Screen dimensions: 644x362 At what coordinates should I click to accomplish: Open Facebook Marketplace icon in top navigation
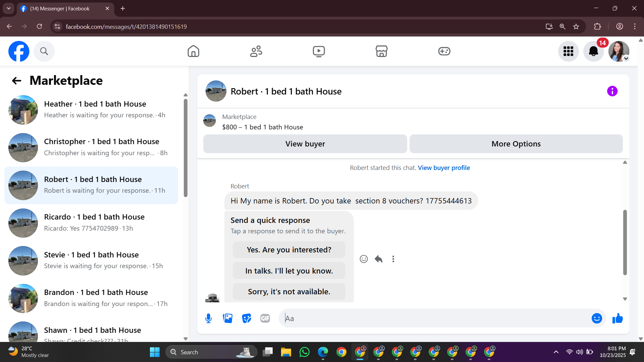(x=381, y=51)
